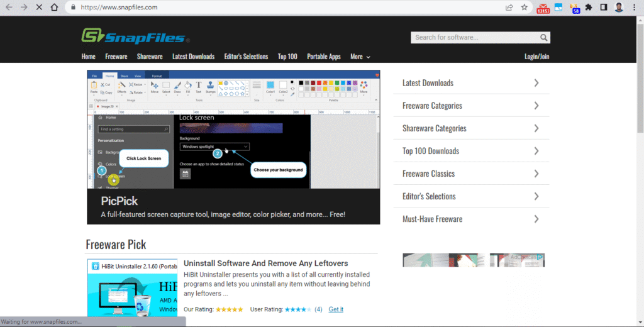Open the extensions puzzle piece icon
Screen dimensions: 644x327
click(589, 8)
